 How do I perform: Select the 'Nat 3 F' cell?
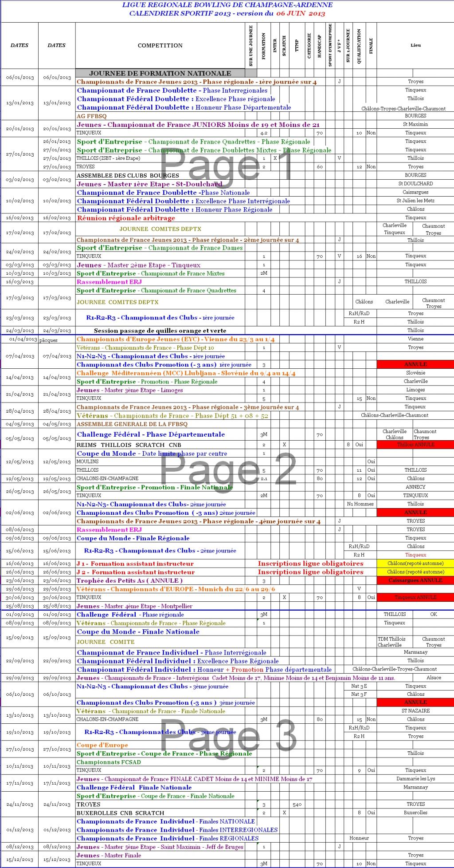(x=359, y=694)
